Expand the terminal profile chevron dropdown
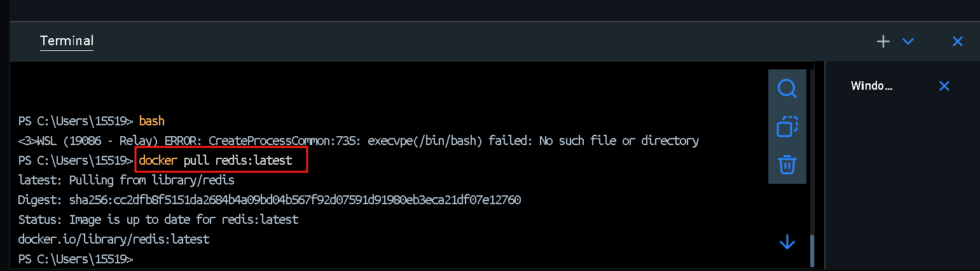 tap(908, 41)
